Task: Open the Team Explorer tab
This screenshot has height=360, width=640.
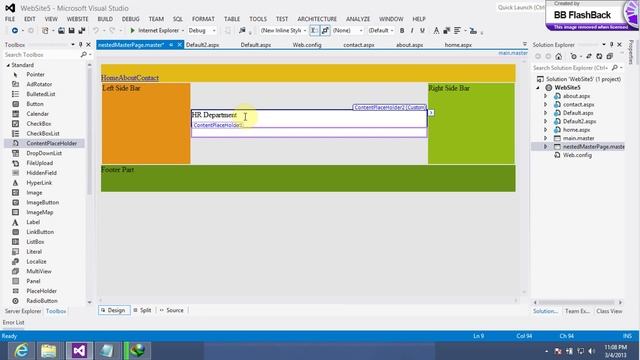Action: tap(577, 311)
